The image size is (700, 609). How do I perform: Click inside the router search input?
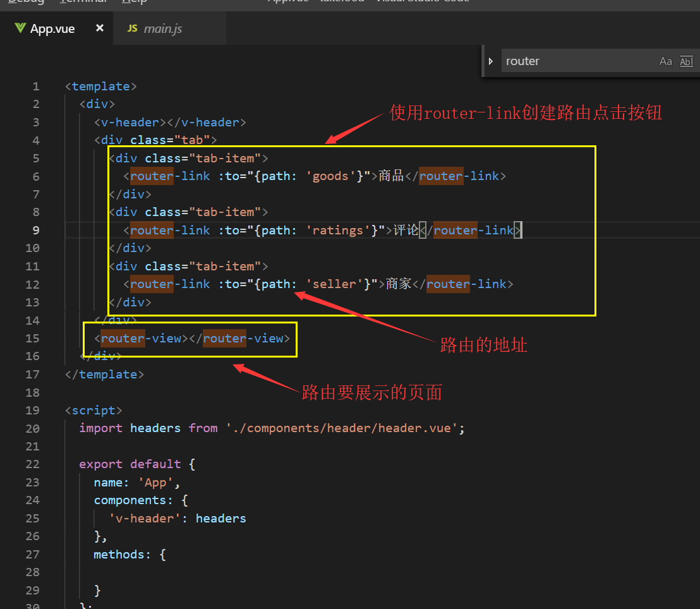569,61
